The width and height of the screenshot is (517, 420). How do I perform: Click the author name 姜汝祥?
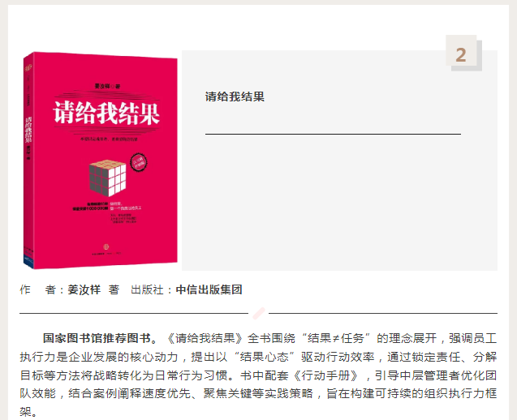[84, 289]
